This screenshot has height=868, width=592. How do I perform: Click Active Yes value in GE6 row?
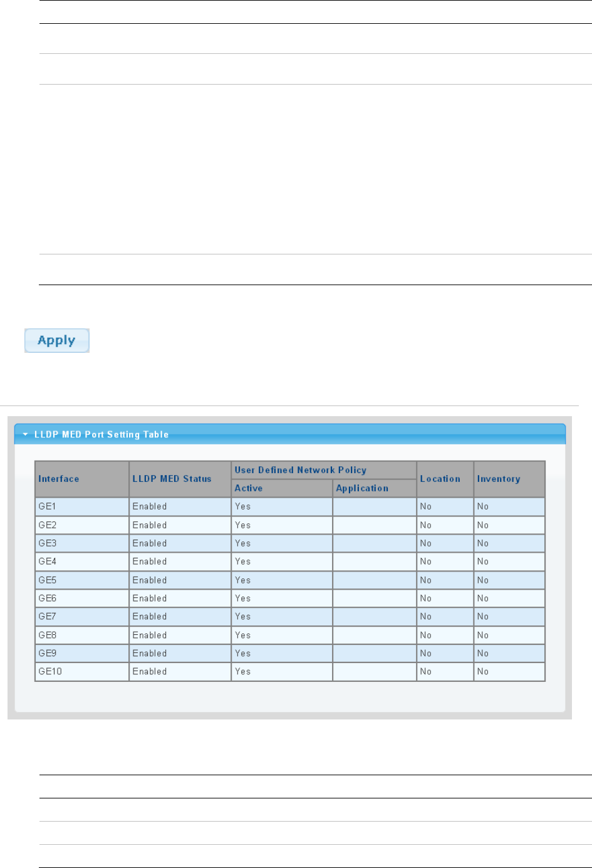[242, 599]
